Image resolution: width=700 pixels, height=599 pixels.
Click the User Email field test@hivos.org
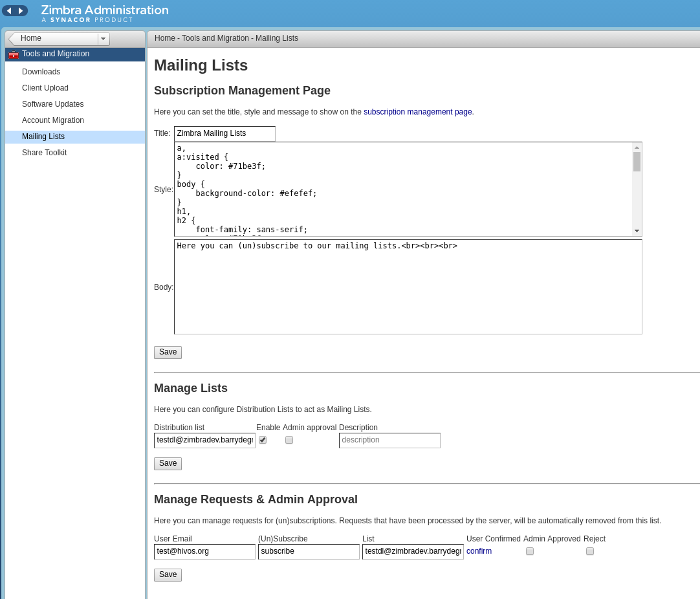[x=204, y=551]
